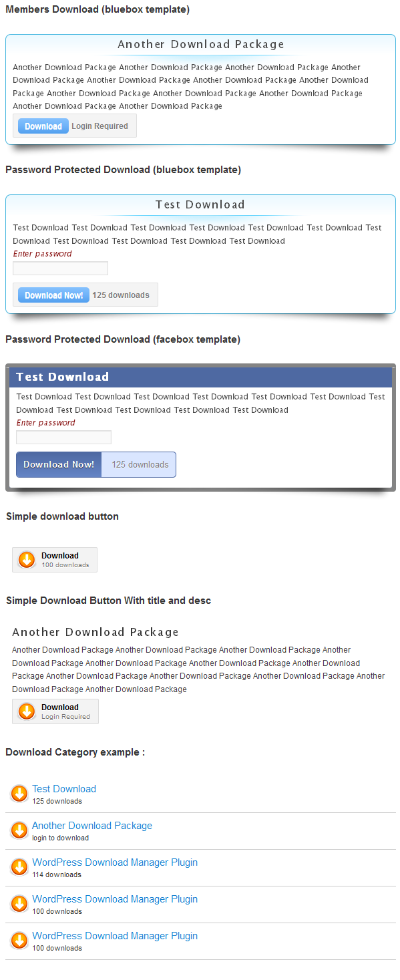Focus the password field in bluebox template
The height and width of the screenshot is (980, 400).
coord(60,268)
